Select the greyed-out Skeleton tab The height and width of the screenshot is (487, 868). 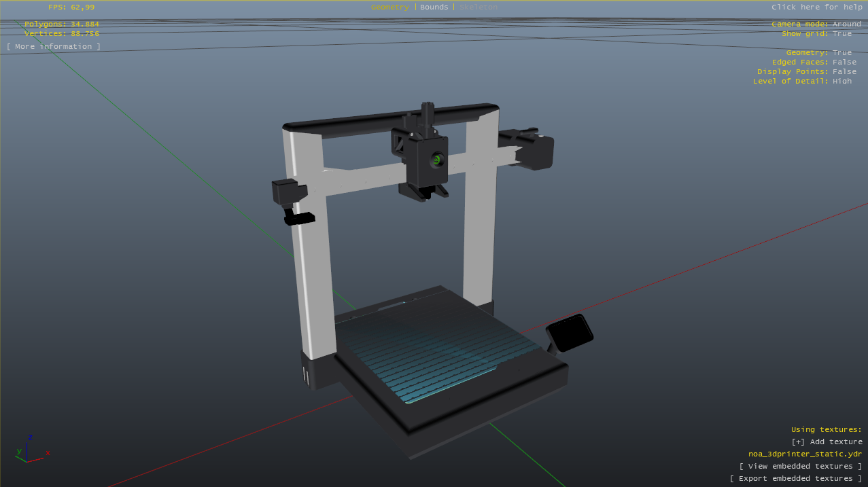pyautogui.click(x=479, y=7)
